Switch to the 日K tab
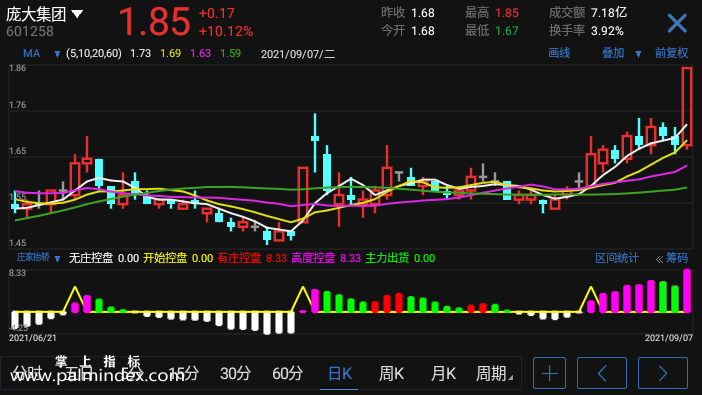This screenshot has width=702, height=395. pyautogui.click(x=340, y=373)
